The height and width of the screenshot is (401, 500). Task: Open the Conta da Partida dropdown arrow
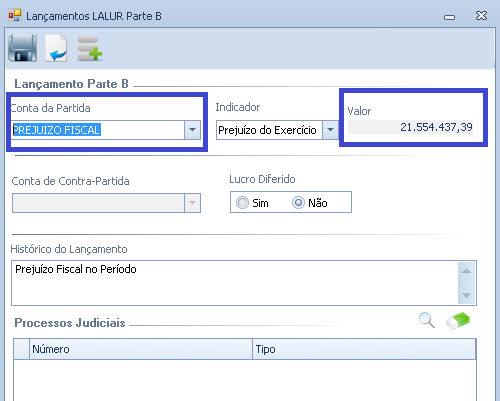pos(192,130)
